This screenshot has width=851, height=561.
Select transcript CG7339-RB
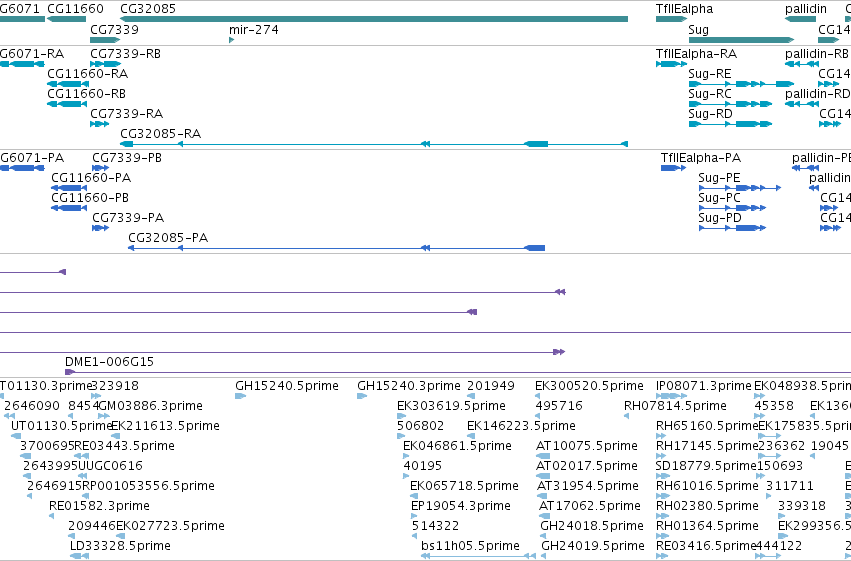click(125, 54)
